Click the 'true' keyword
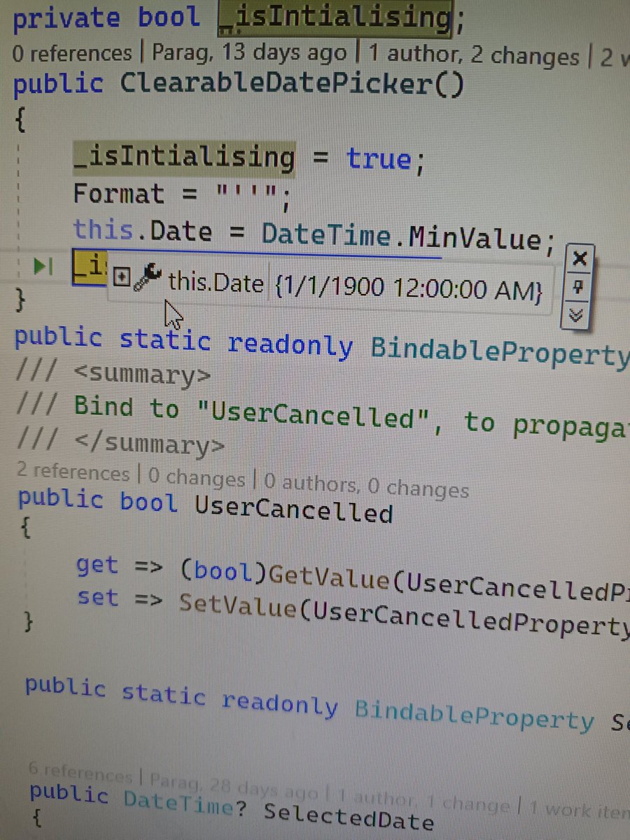Viewport: 630px width, 840px height. pos(379,160)
